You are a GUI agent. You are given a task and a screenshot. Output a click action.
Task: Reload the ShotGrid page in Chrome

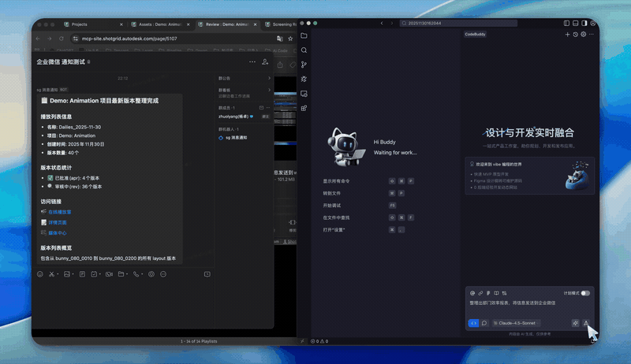point(62,39)
